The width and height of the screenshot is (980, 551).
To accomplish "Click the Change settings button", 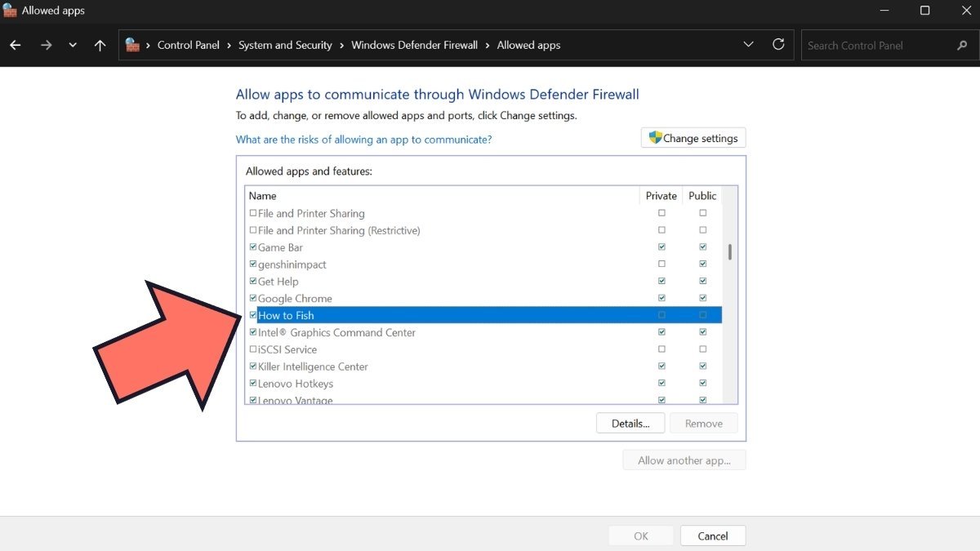I will pyautogui.click(x=693, y=138).
